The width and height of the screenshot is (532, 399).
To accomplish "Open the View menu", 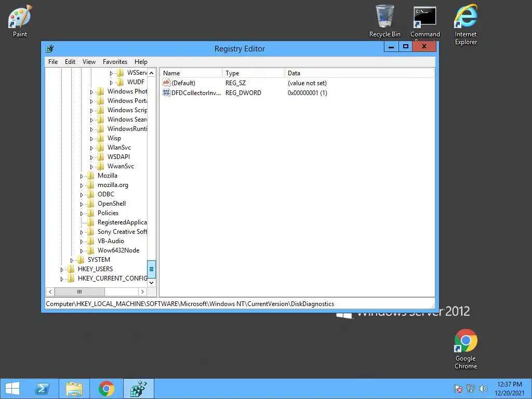I will (x=89, y=62).
